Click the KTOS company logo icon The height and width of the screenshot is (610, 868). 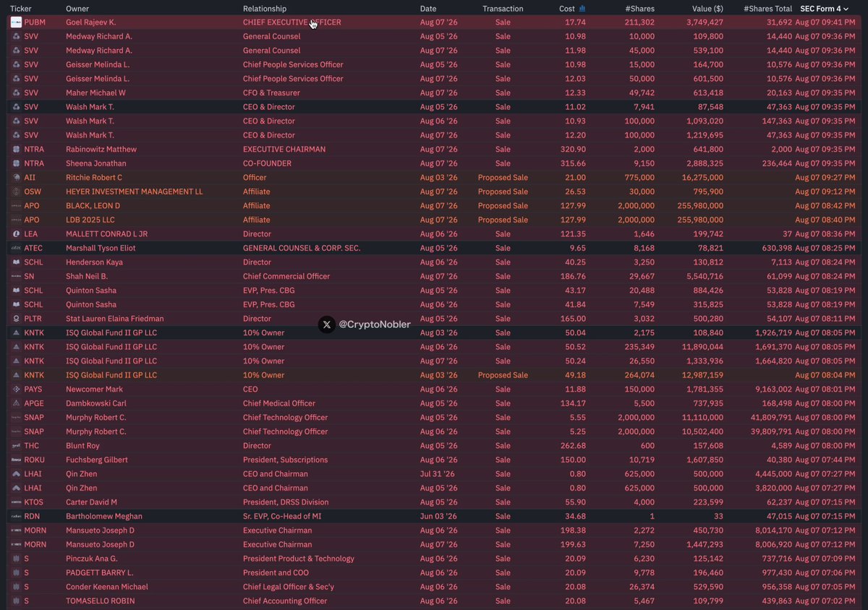(16, 502)
